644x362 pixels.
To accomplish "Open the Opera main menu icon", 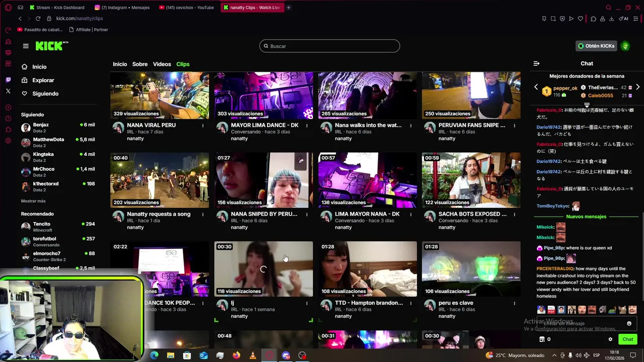I will (x=8, y=8).
